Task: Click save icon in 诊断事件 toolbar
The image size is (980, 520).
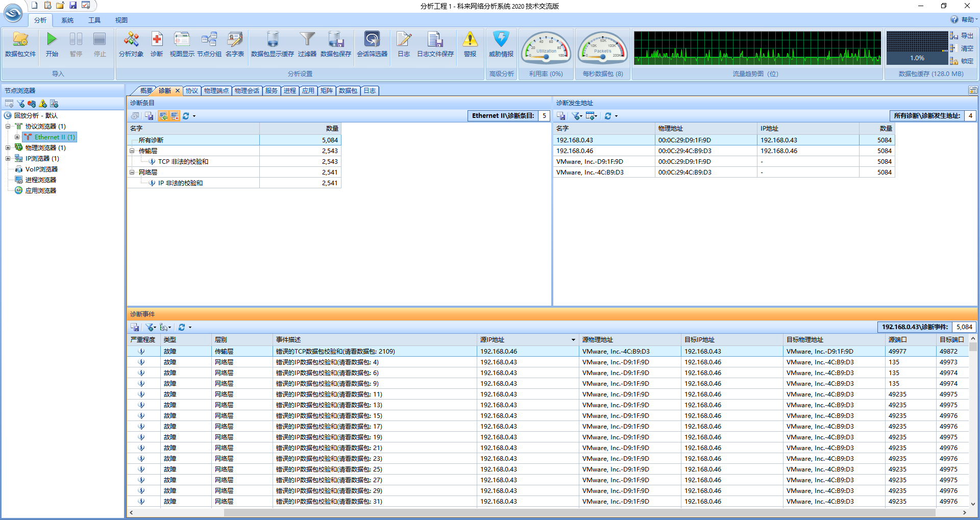Action: [135, 327]
